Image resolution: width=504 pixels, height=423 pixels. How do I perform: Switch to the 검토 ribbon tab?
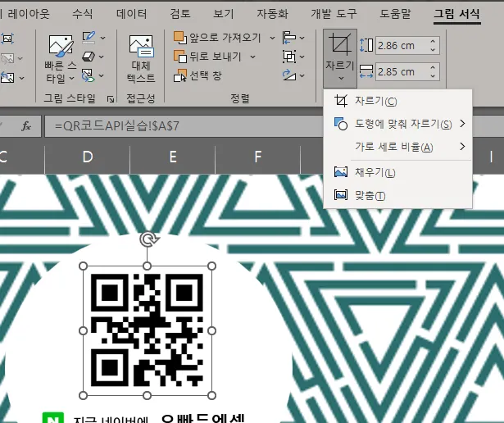click(180, 14)
